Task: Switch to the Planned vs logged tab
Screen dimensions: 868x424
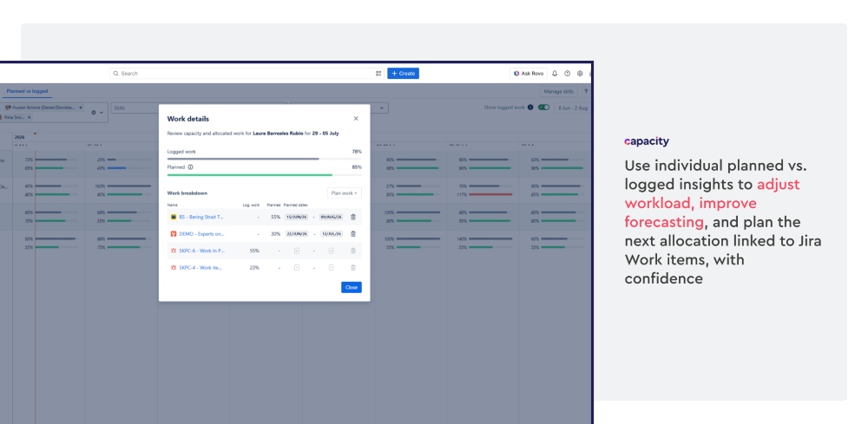Action: pos(27,91)
